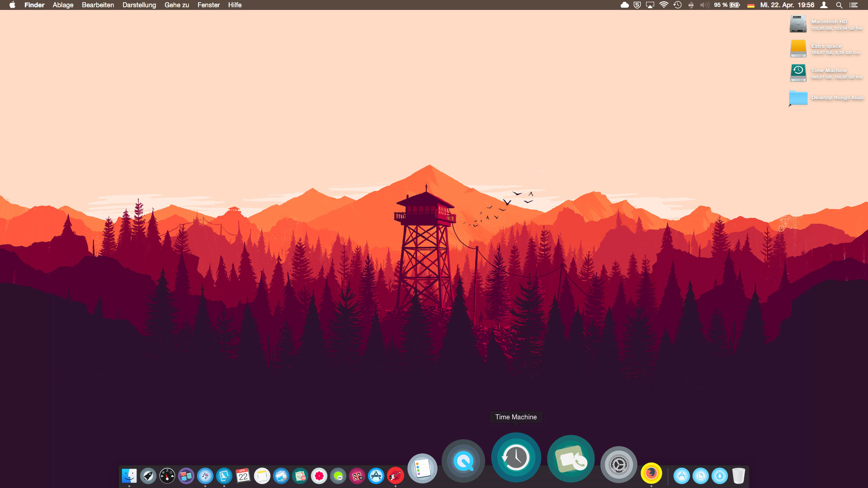Click the date and time display
The height and width of the screenshot is (488, 868).
click(787, 5)
